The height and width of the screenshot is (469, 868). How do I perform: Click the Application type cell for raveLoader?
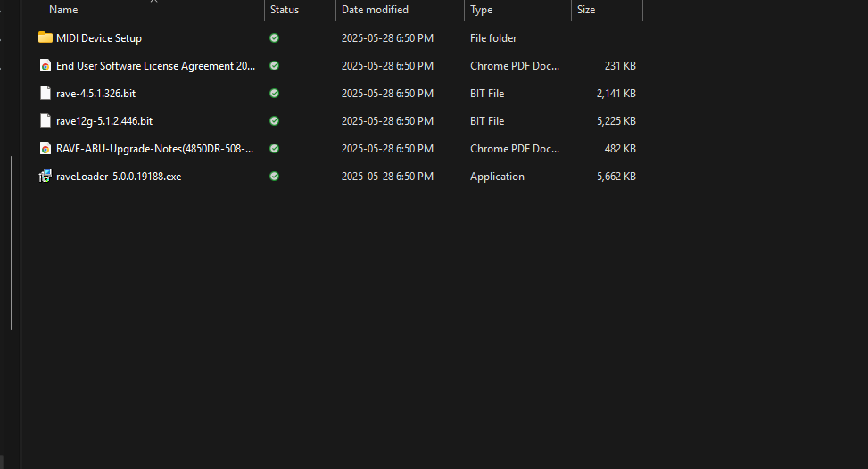497,177
